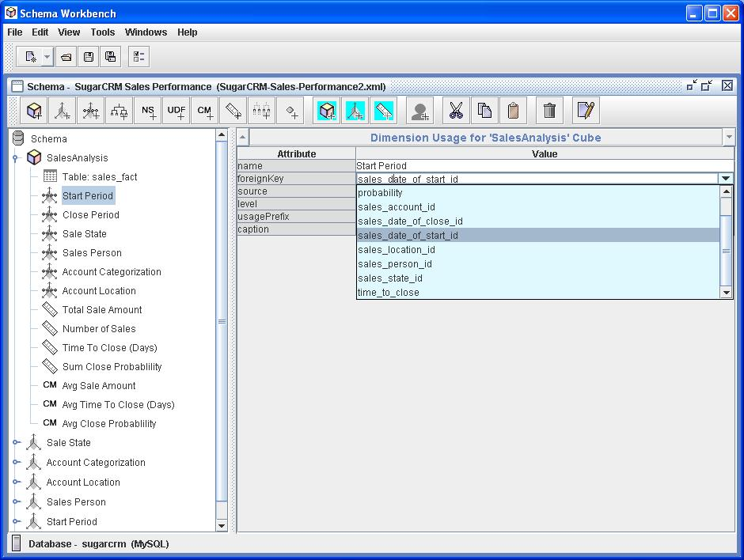Click the Edit Mode pencil icon
The height and width of the screenshot is (560, 744).
[x=586, y=112]
